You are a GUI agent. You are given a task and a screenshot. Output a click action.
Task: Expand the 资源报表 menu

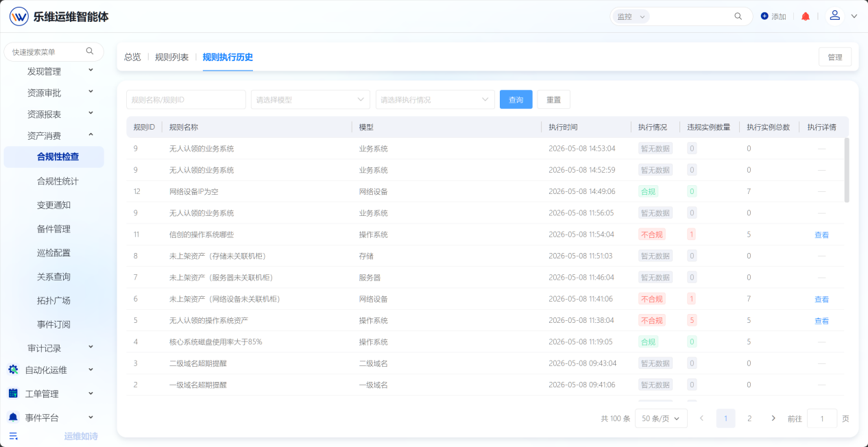point(91,114)
